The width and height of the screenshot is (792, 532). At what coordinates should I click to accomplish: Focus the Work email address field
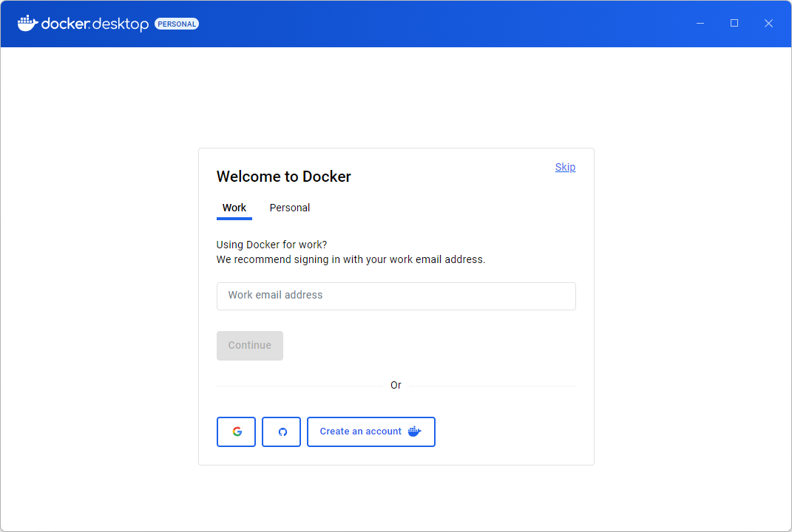coord(396,296)
